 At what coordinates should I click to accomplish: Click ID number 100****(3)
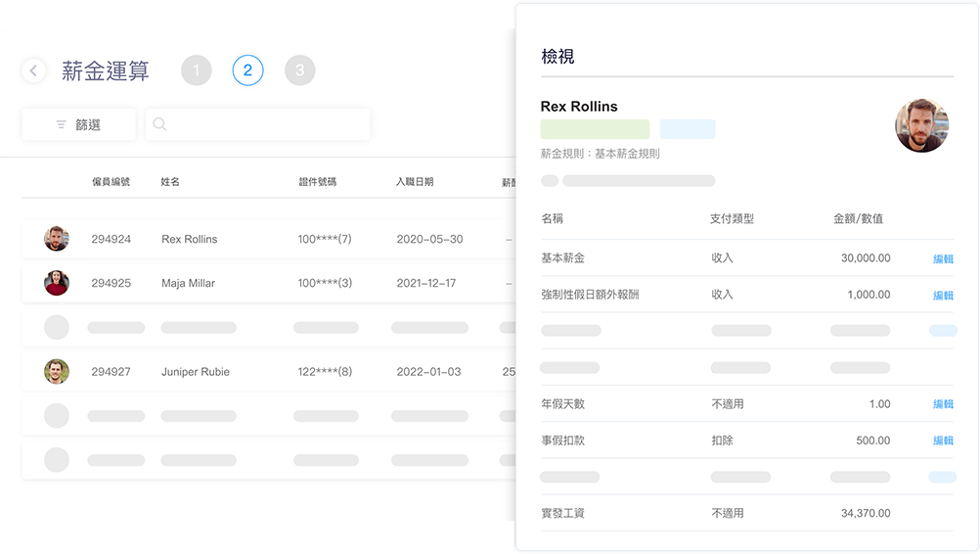(x=325, y=283)
